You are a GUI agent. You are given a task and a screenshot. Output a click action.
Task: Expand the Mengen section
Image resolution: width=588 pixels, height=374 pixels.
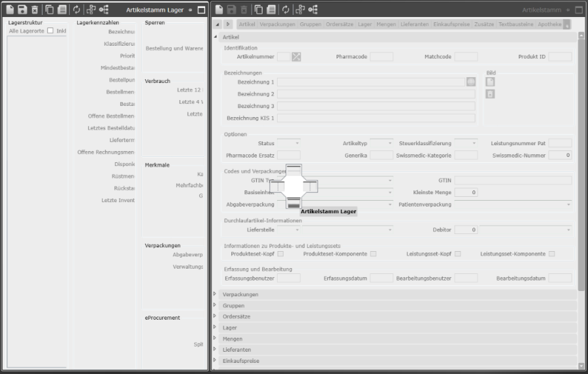click(x=215, y=338)
